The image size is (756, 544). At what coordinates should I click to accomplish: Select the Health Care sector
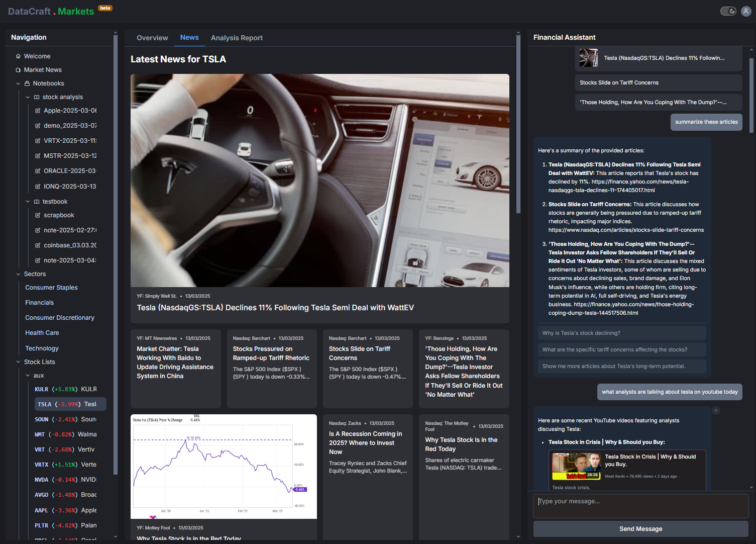click(x=42, y=333)
